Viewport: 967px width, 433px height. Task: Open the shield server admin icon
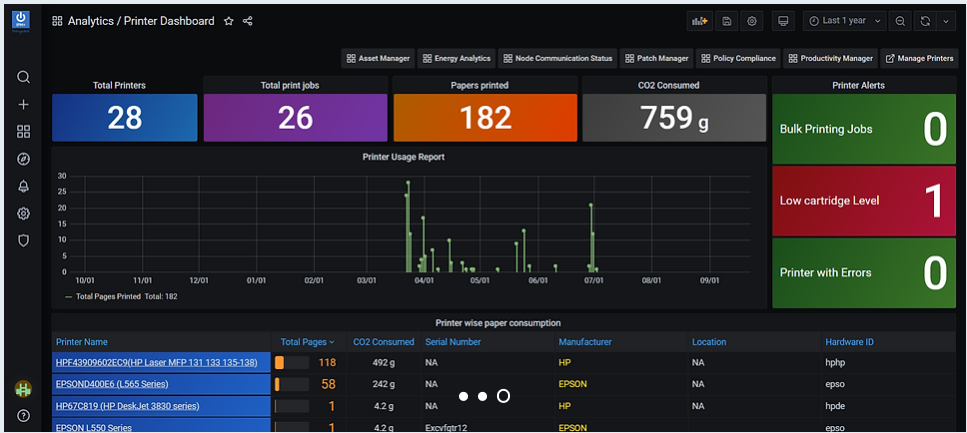[23, 241]
